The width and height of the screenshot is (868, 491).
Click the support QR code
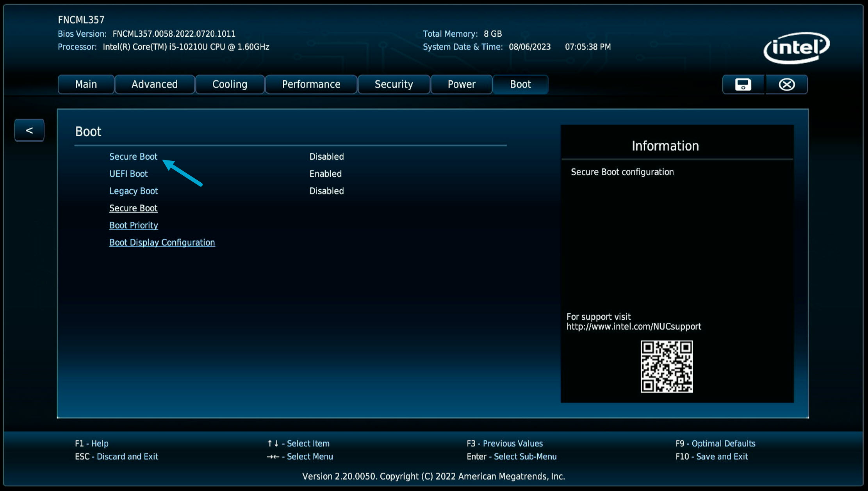[x=667, y=366]
